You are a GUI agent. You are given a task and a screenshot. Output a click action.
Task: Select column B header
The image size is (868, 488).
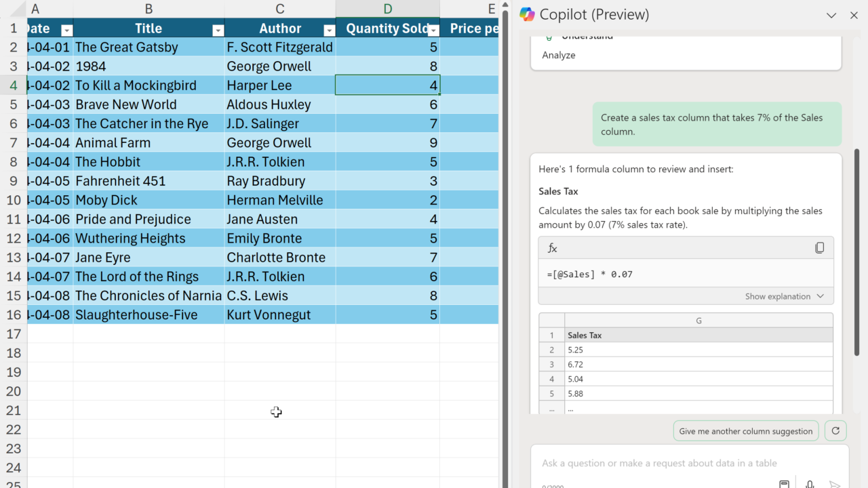tap(149, 9)
